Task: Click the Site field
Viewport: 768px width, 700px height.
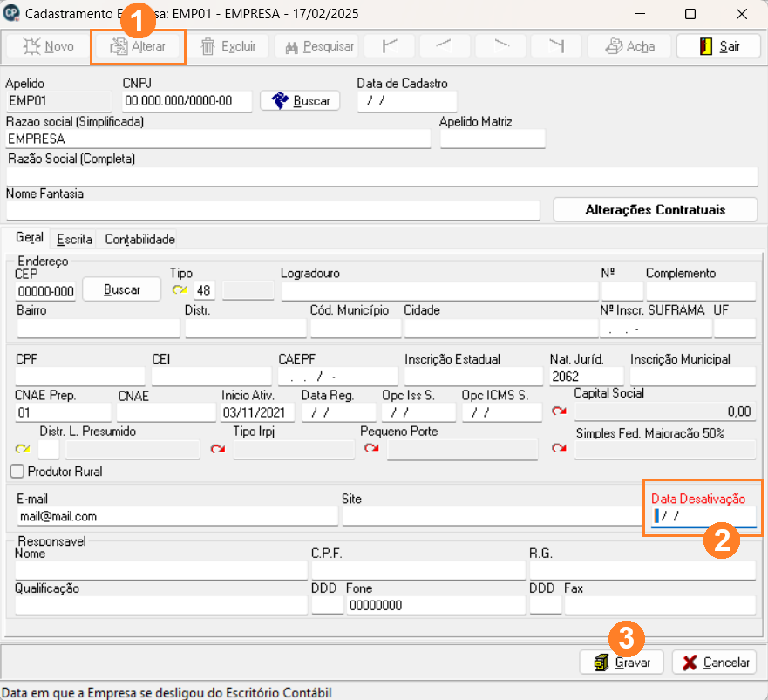Action: click(493, 516)
